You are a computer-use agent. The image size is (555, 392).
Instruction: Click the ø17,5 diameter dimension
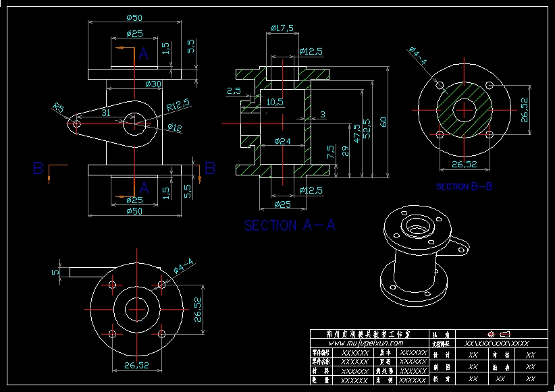[x=282, y=28]
